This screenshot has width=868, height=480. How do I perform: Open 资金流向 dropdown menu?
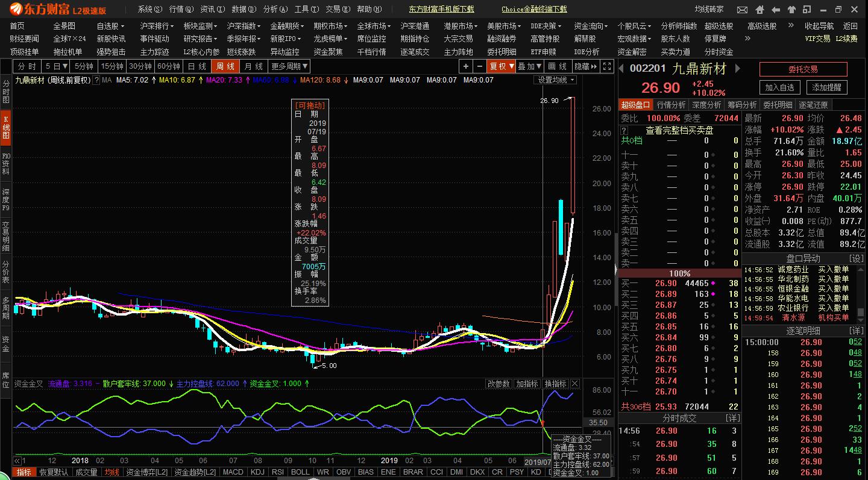591,26
